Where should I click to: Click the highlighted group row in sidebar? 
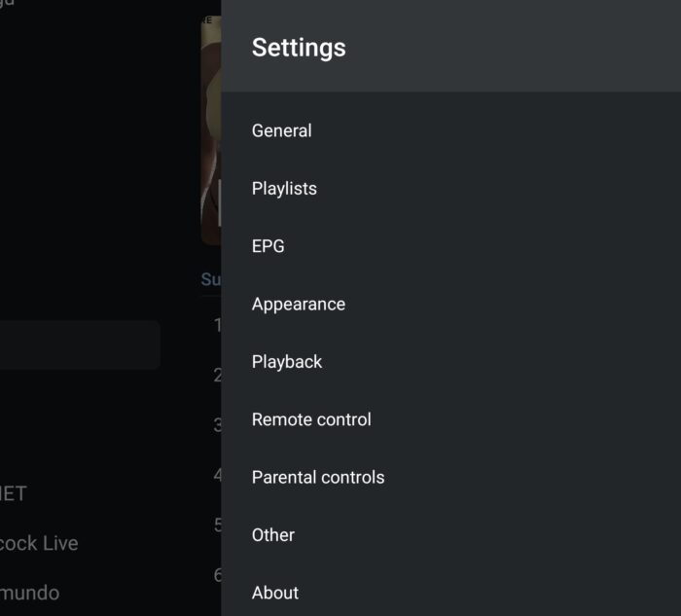pos(78,345)
